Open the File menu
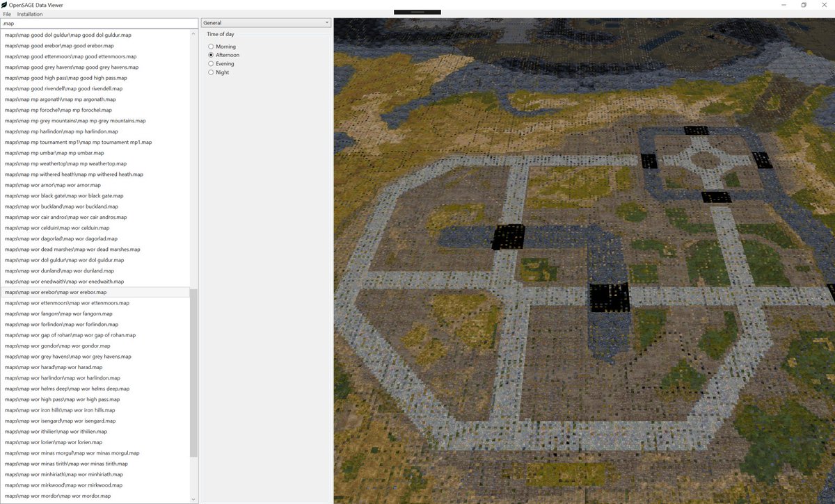The width and height of the screenshot is (835, 504). (7, 14)
